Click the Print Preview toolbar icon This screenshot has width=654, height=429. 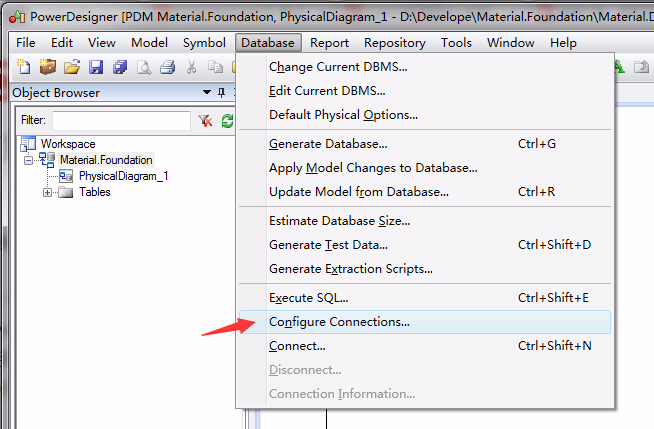point(144,67)
